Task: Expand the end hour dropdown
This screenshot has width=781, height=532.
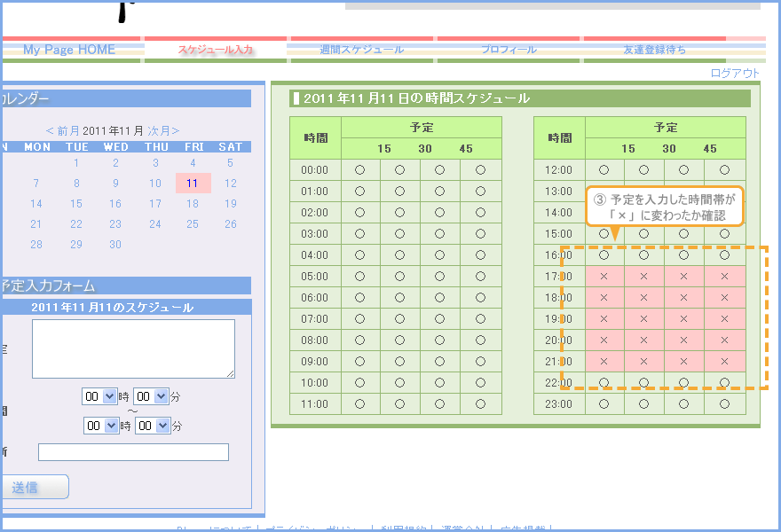Action: coord(101,426)
